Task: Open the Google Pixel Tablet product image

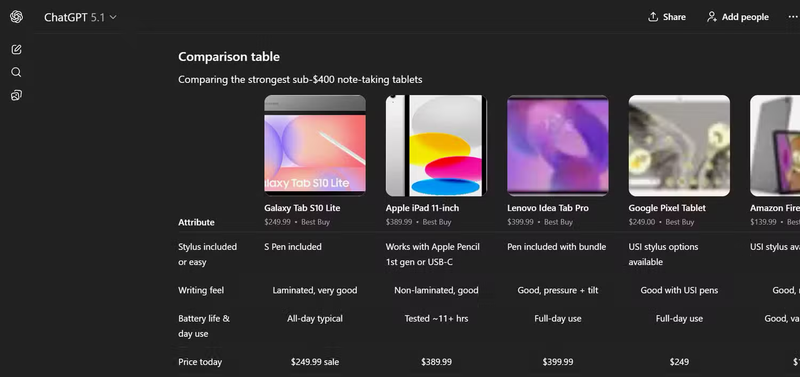Action: [679, 145]
